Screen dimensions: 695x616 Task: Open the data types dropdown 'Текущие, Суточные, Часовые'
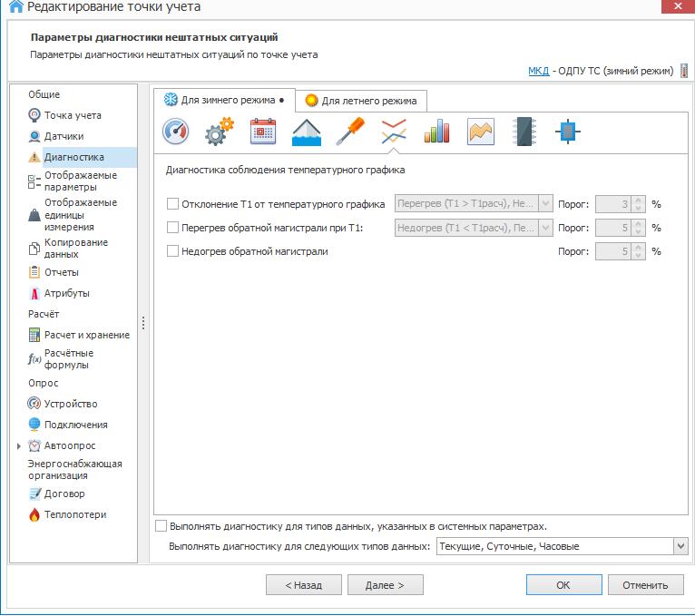[680, 546]
